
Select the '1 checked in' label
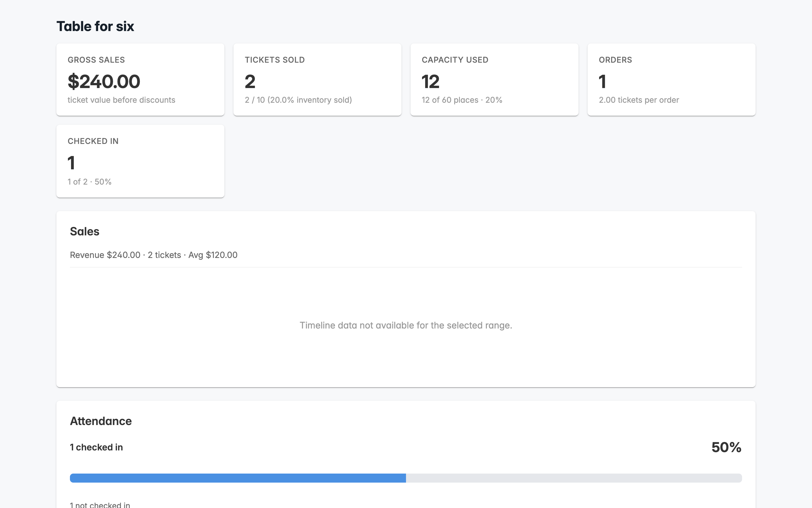click(96, 447)
